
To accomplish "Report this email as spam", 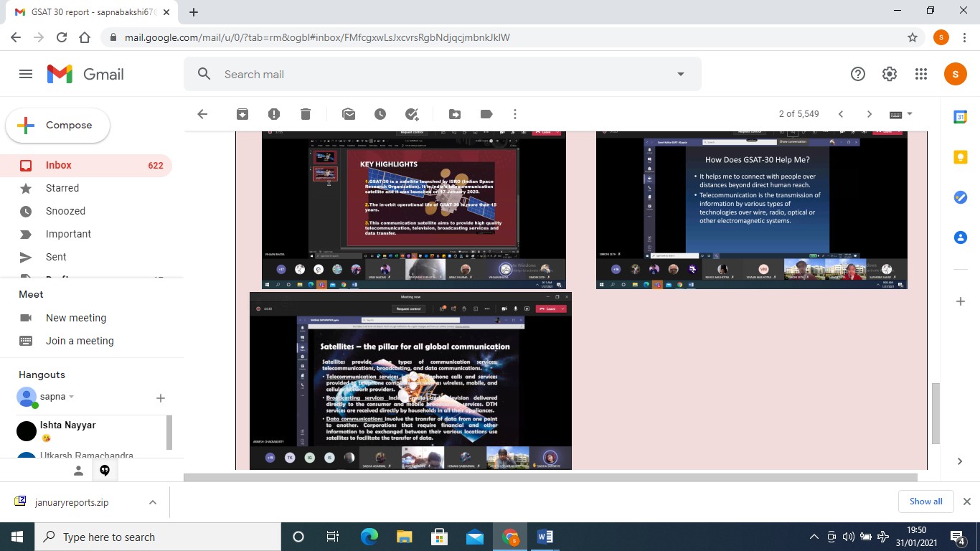I will pos(274,114).
